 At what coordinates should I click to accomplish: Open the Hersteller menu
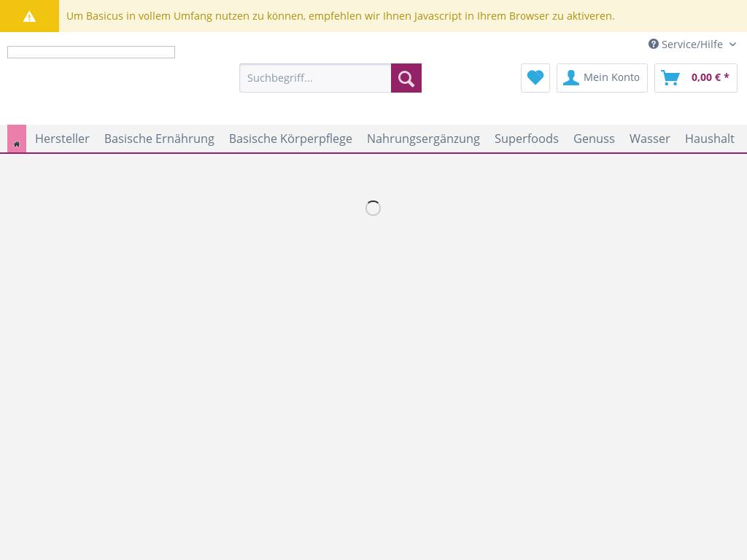[x=62, y=139]
